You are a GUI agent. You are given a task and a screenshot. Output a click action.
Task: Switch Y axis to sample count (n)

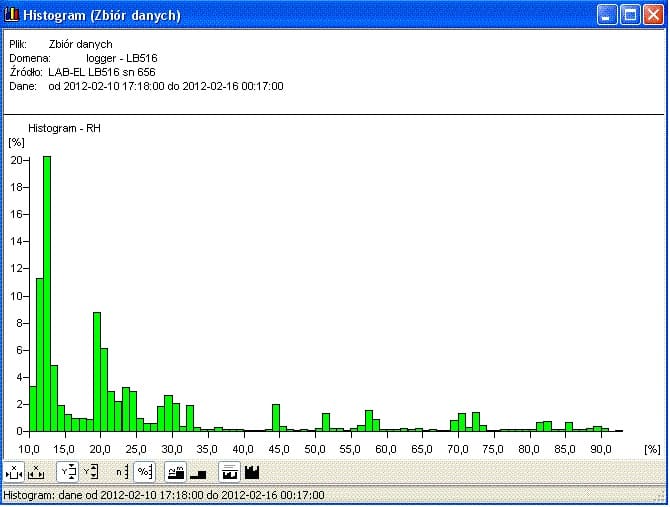[x=122, y=472]
